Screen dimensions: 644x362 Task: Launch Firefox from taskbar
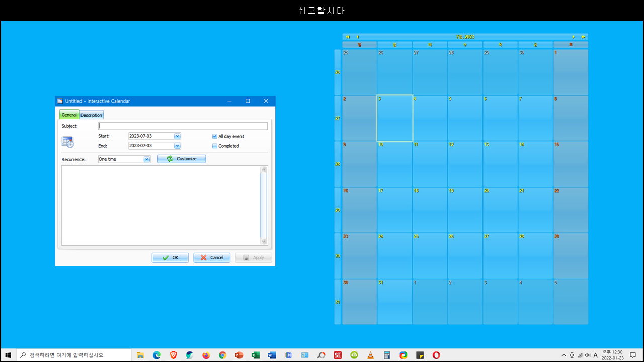pos(206,355)
